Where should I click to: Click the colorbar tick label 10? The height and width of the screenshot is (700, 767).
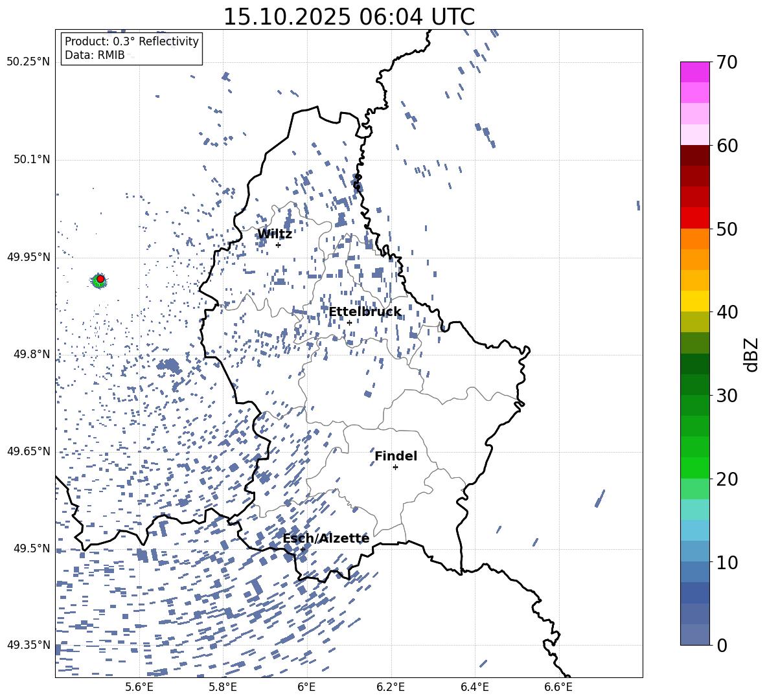point(727,562)
